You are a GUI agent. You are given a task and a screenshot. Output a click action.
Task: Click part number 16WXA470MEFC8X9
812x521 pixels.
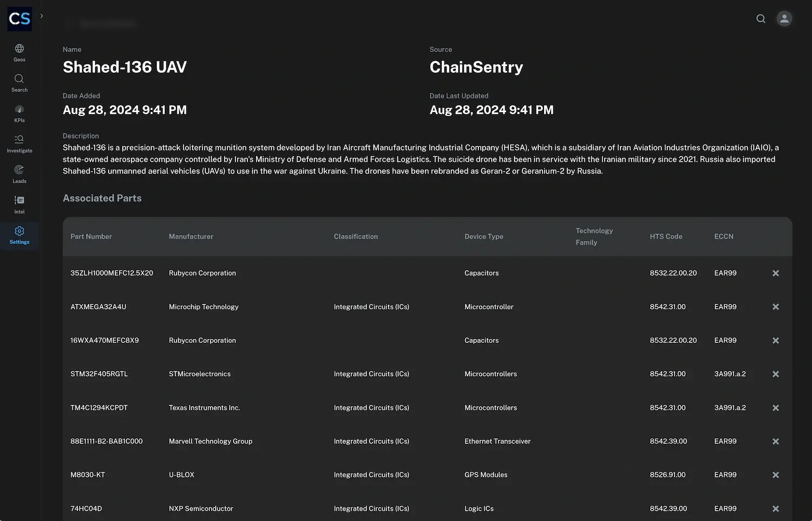point(104,340)
